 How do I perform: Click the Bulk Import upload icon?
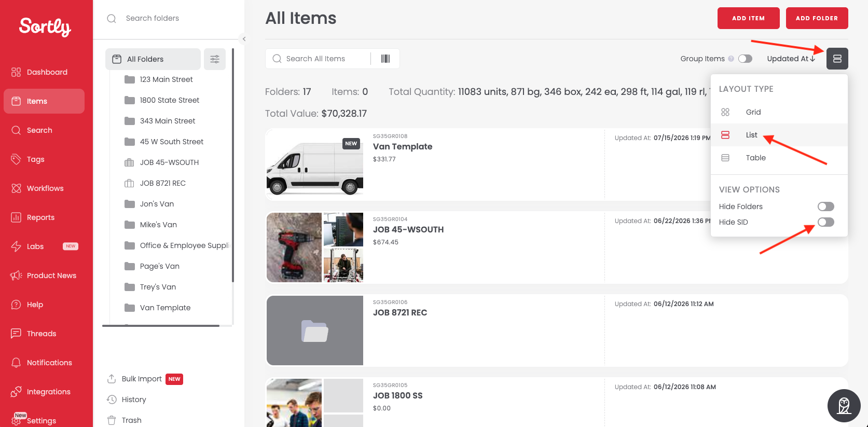click(x=112, y=379)
